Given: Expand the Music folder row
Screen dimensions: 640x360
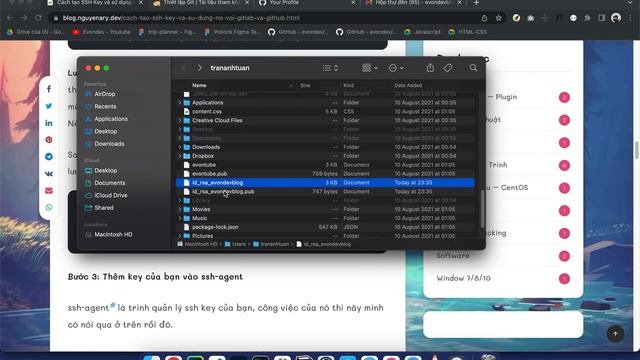Looking at the screenshot, I should [180, 218].
